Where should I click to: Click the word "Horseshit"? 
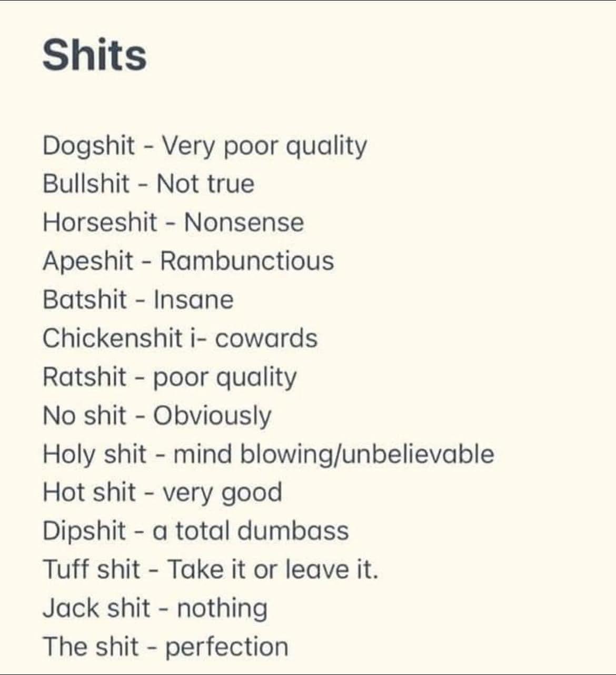click(100, 222)
